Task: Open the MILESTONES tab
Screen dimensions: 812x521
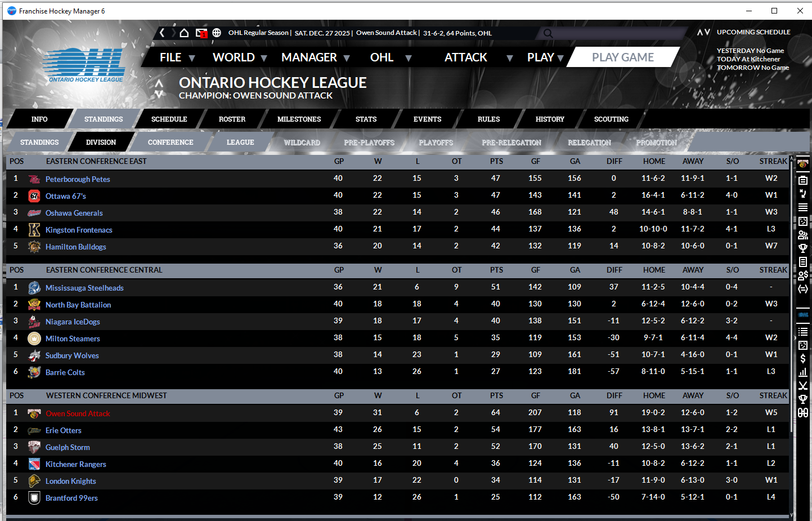Action: point(299,119)
